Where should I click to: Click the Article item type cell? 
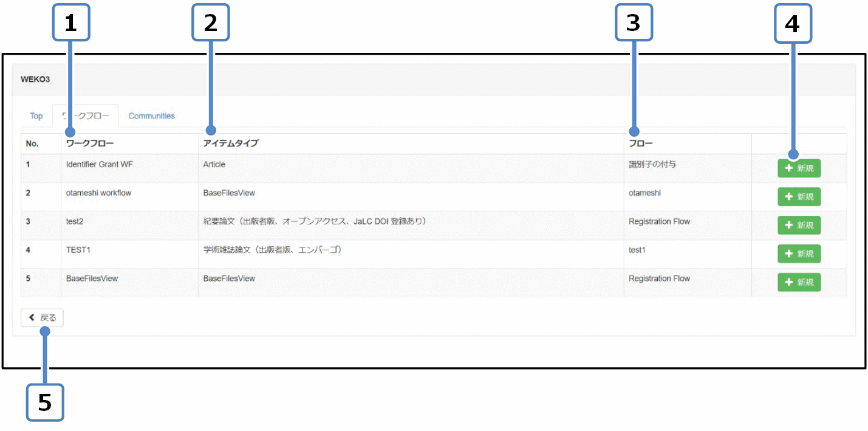214,164
